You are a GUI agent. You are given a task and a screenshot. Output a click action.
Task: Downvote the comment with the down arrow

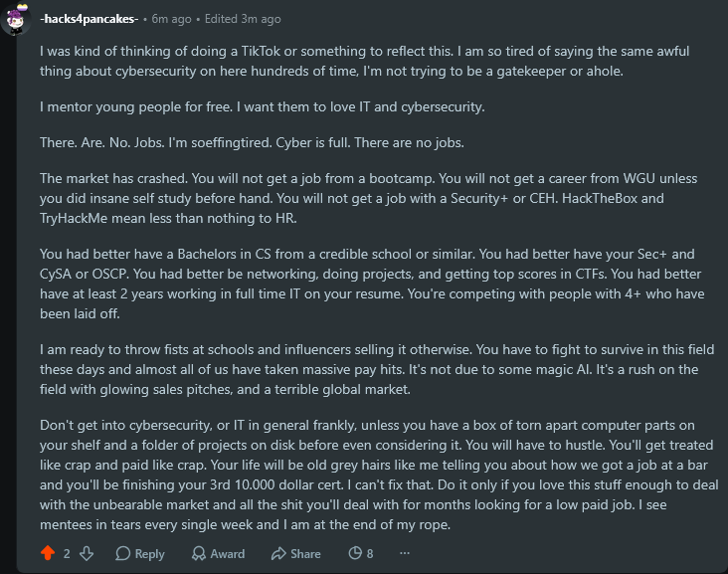pos(87,553)
